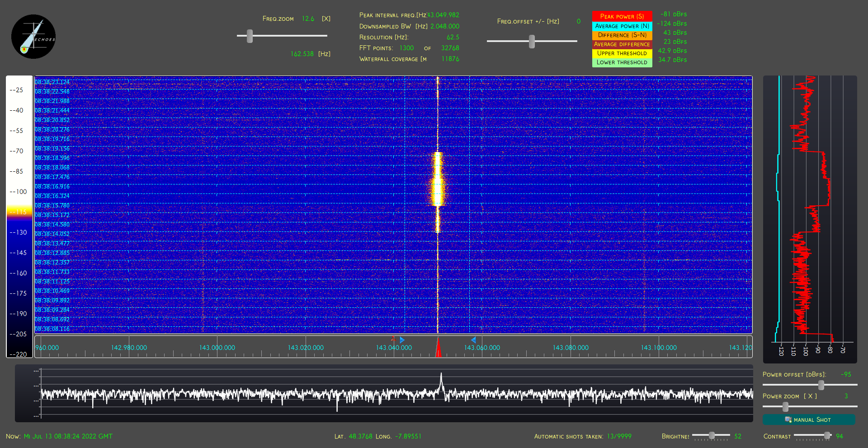This screenshot has height=448, width=868.
Task: Click the -124 dBFS average power value
Action: point(672,24)
